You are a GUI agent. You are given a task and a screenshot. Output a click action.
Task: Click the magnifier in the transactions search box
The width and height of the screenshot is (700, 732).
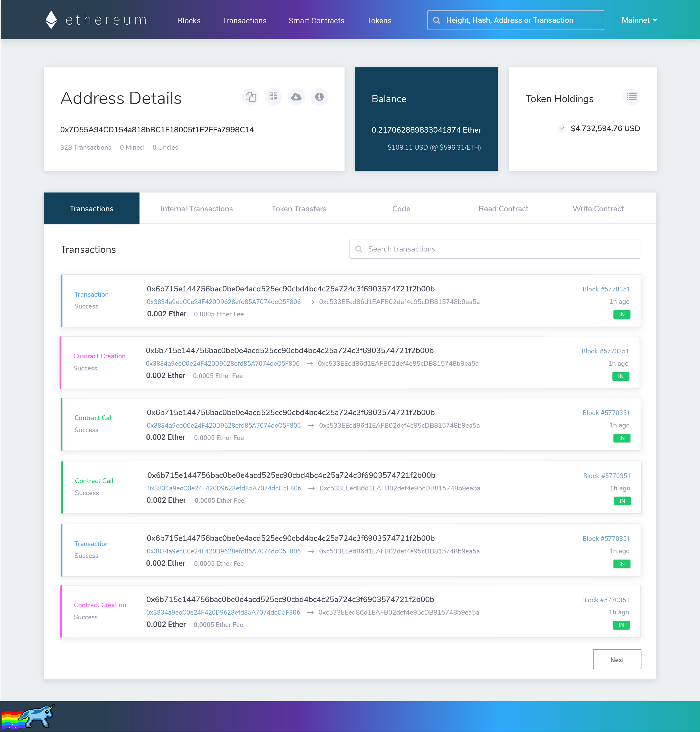point(359,249)
